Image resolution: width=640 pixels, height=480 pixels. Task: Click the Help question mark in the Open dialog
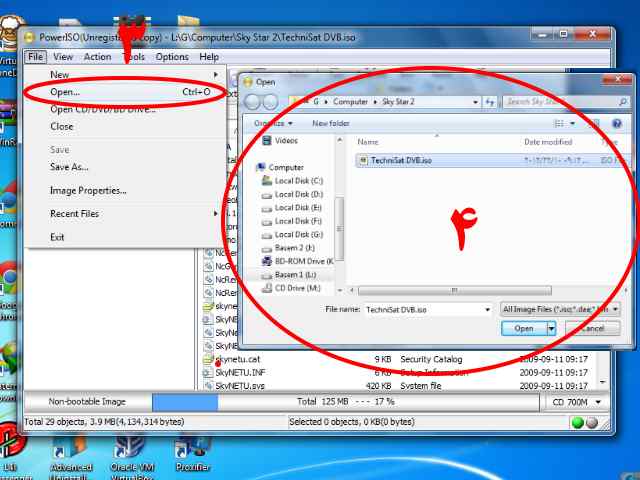tap(616, 123)
